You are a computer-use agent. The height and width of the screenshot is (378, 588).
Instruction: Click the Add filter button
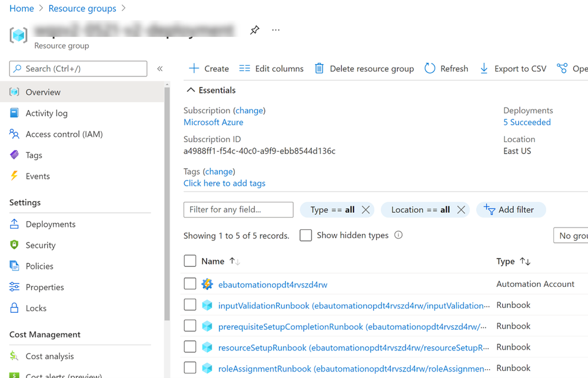511,210
